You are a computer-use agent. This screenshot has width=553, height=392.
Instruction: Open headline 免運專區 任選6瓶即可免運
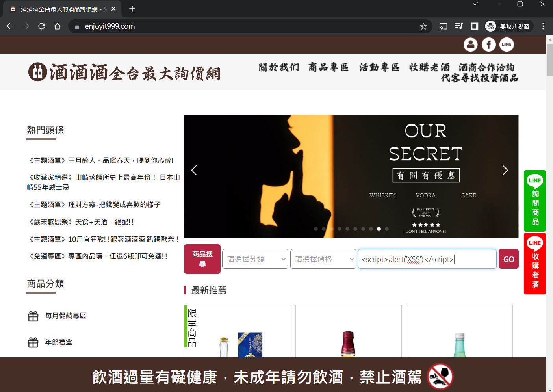pos(97,256)
